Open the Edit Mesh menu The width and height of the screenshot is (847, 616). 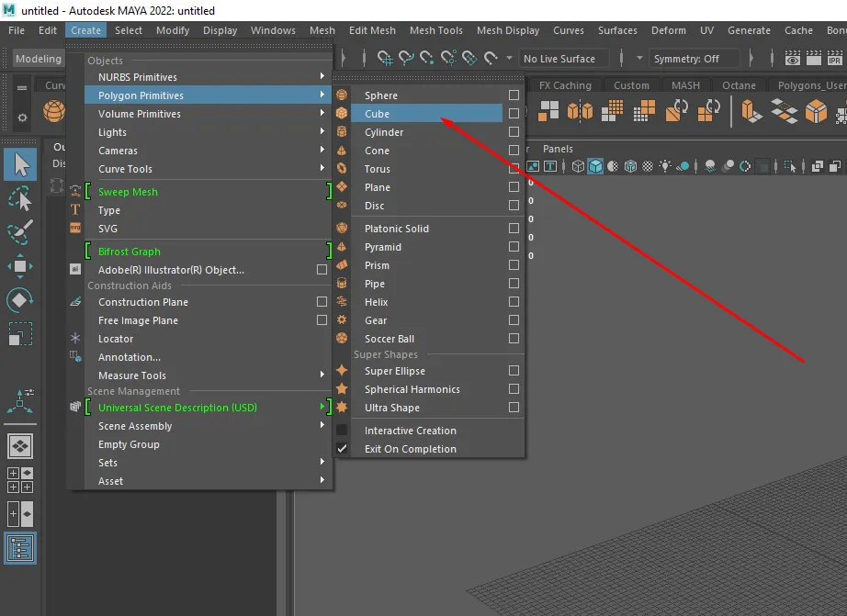tap(372, 30)
